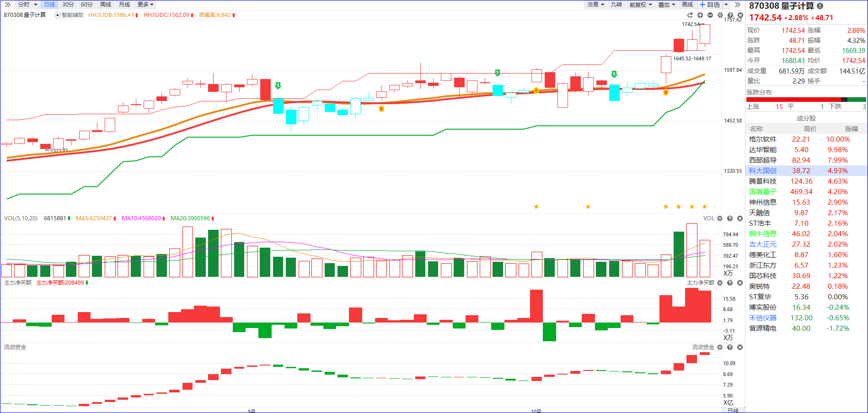The width and height of the screenshot is (868, 413).
Task: Click the 涨跌分布 red-green distribution bar
Action: (806, 100)
